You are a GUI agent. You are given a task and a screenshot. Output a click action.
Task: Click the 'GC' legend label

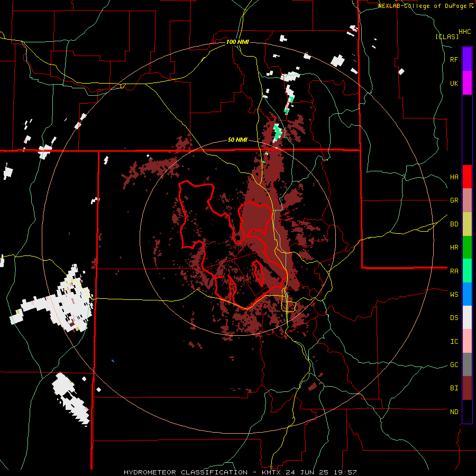[454, 365]
